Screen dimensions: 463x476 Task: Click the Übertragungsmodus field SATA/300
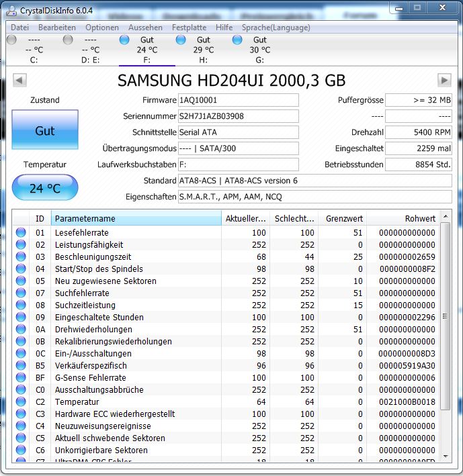click(x=238, y=148)
